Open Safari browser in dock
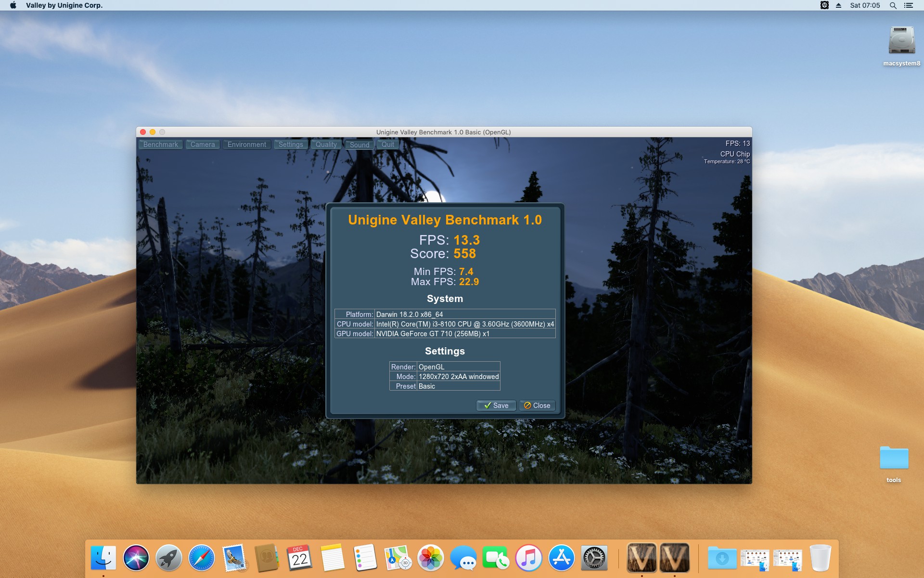The image size is (924, 578). click(x=202, y=558)
